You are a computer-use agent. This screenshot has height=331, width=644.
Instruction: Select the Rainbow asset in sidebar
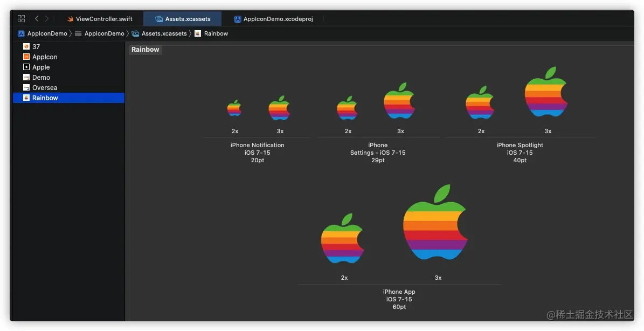coord(68,98)
